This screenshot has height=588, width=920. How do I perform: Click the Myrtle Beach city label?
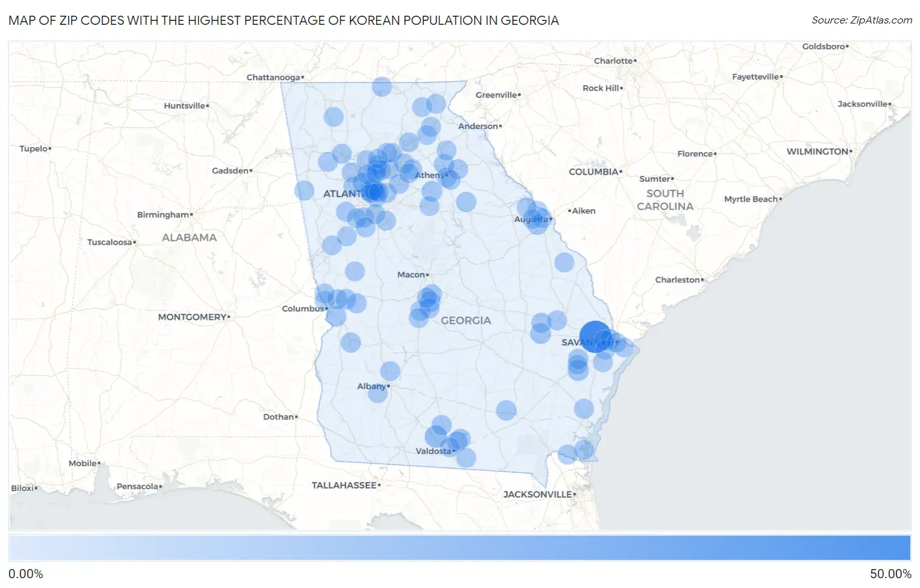[751, 199]
